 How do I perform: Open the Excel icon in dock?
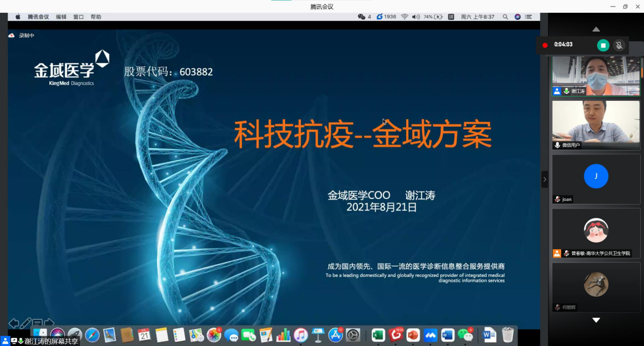point(378,335)
